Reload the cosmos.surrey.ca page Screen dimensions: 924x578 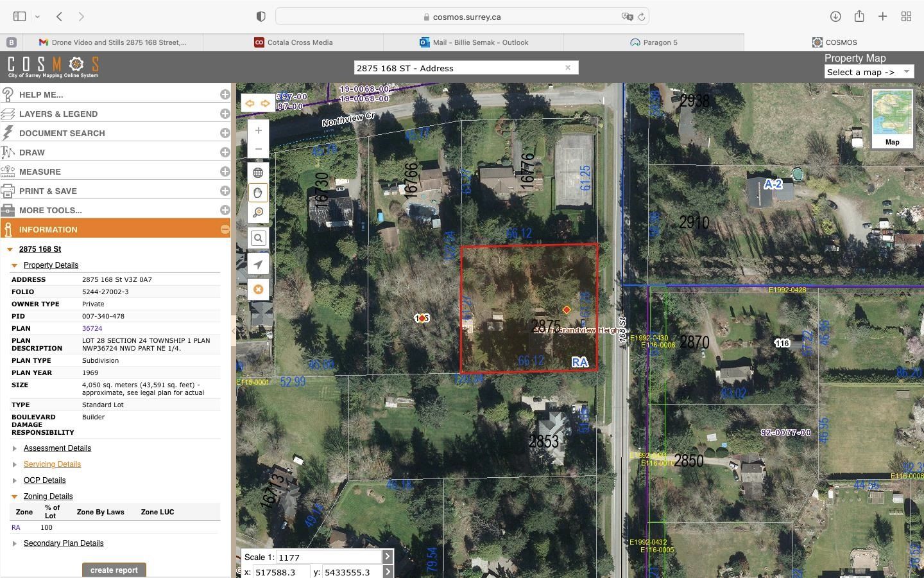641,17
